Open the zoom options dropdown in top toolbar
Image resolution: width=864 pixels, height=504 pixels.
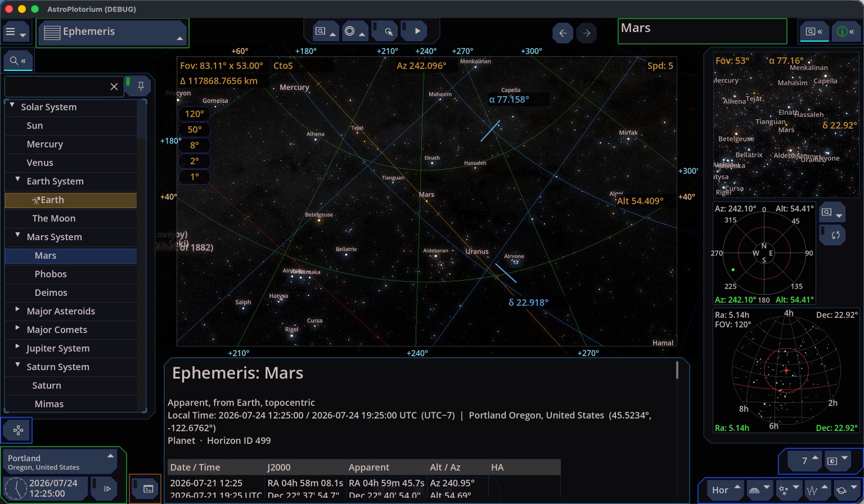point(325,31)
